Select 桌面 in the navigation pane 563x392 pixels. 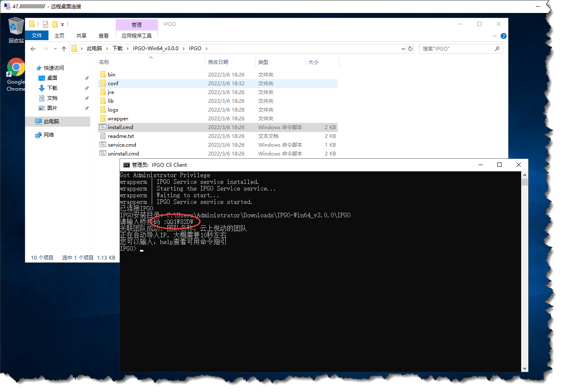coord(52,78)
